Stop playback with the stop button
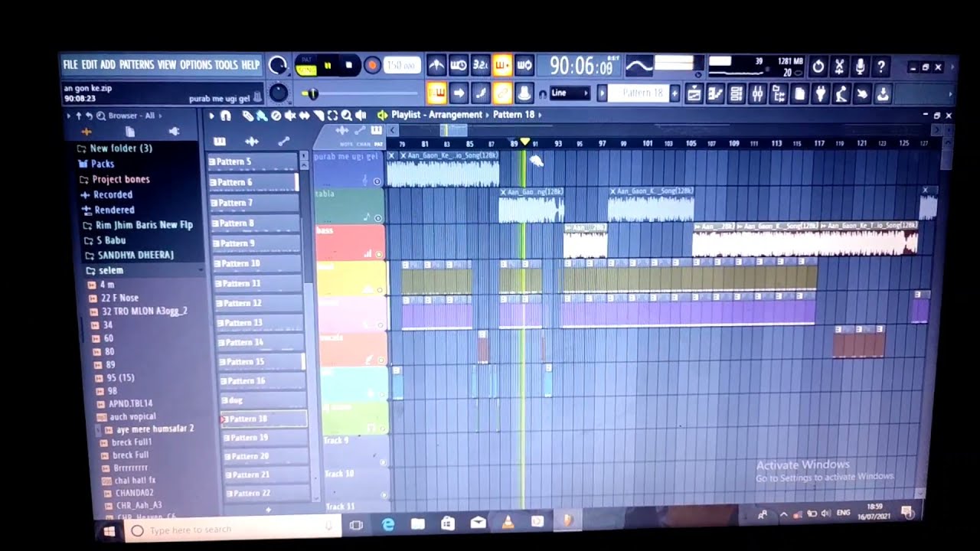Viewport: 980px width, 551px height. [348, 66]
